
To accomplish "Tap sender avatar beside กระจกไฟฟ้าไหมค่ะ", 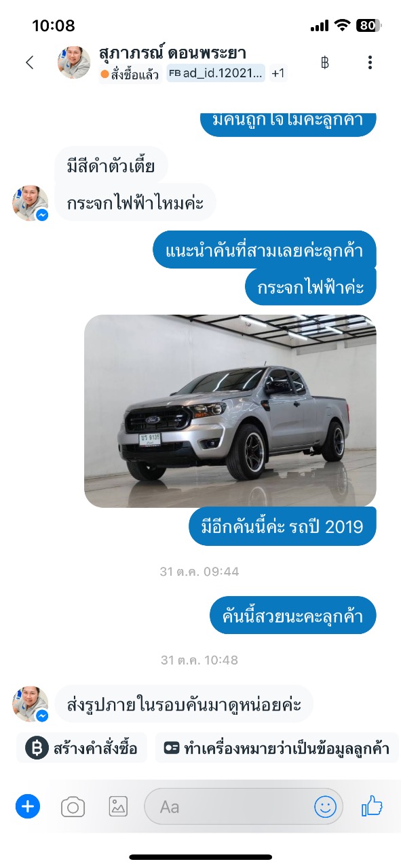I will point(31,203).
